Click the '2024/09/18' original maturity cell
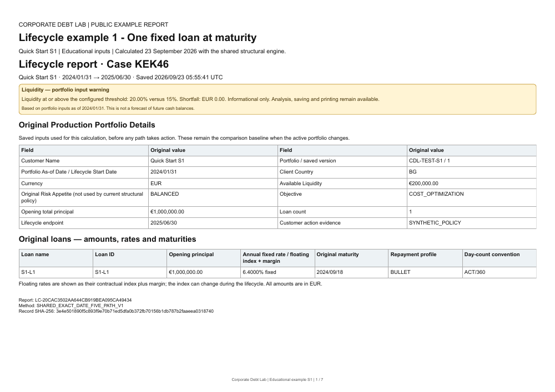The height and width of the screenshot is (392, 555). click(x=351, y=273)
